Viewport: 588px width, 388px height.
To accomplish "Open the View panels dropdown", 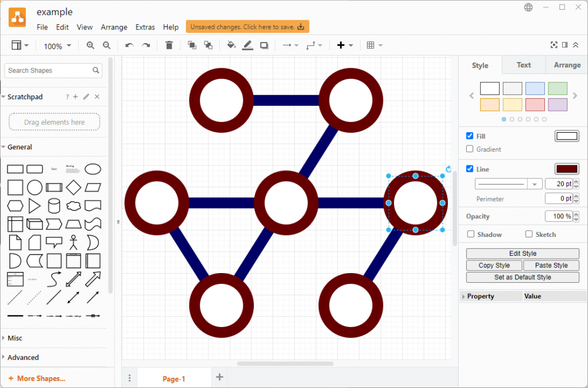I will [20, 45].
